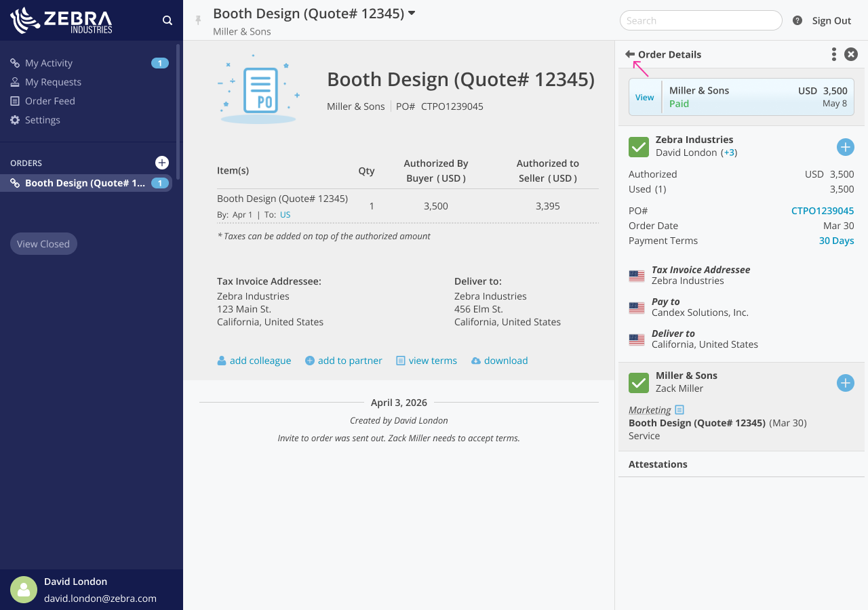This screenshot has width=868, height=610.
Task: Click the Mar 30 order date value
Action: point(839,226)
